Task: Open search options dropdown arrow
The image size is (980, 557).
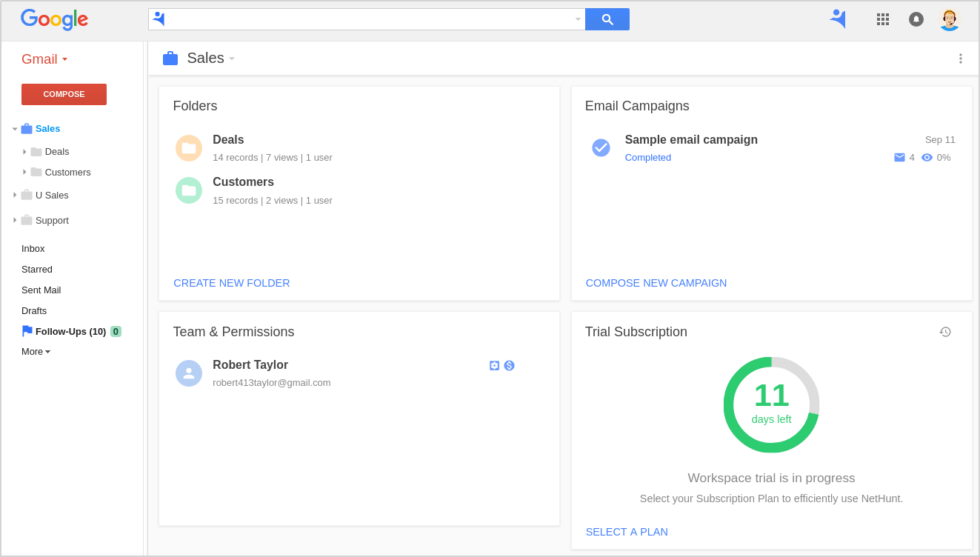Action: click(x=579, y=19)
